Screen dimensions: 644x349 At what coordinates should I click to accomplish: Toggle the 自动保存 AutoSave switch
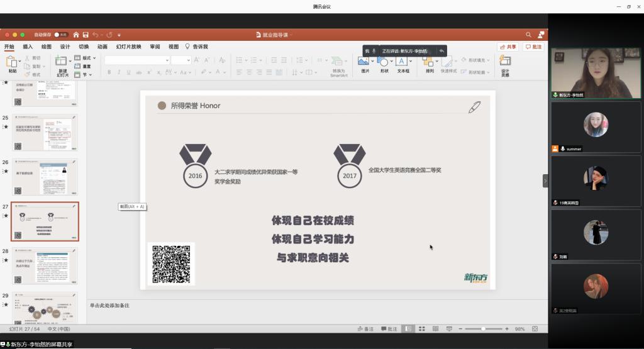(61, 35)
